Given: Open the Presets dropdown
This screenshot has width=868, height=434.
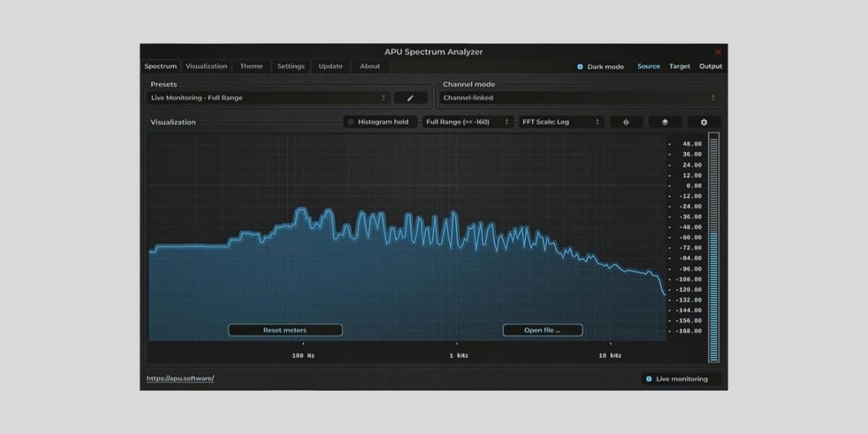Looking at the screenshot, I should pos(268,97).
